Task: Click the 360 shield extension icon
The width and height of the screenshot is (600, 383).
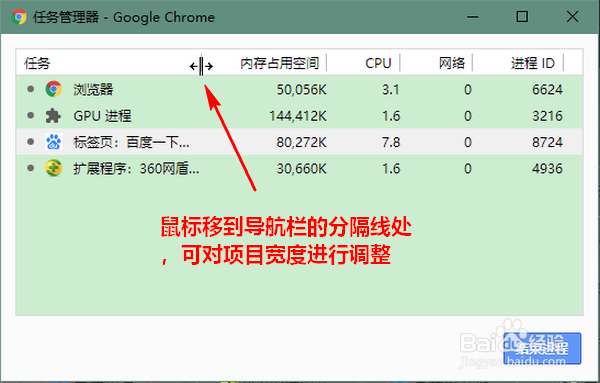Action: (54, 168)
